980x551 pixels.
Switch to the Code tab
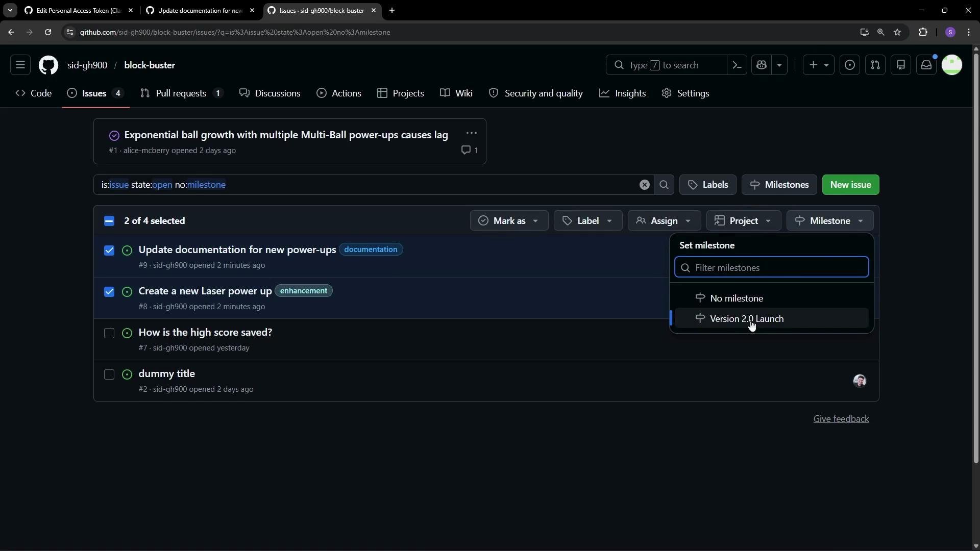pos(34,93)
